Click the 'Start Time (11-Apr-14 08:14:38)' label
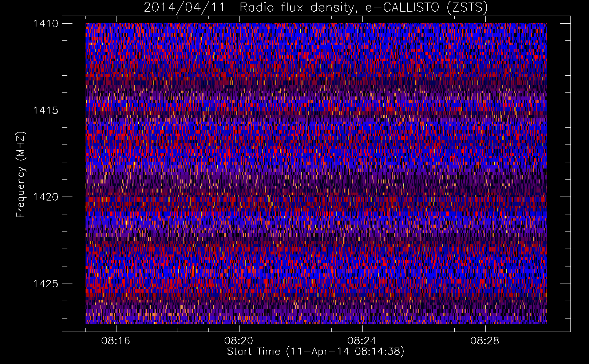Viewport: 589px width, 364px height. tap(316, 352)
